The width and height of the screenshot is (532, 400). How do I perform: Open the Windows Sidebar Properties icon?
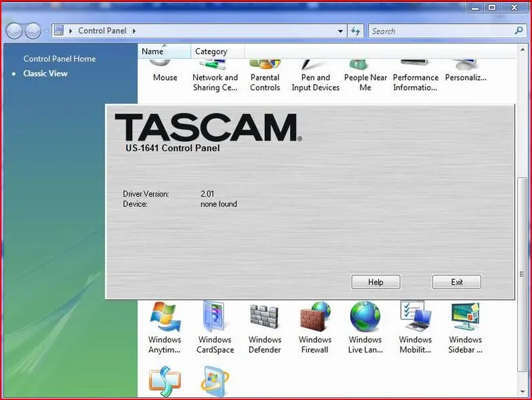(x=465, y=327)
